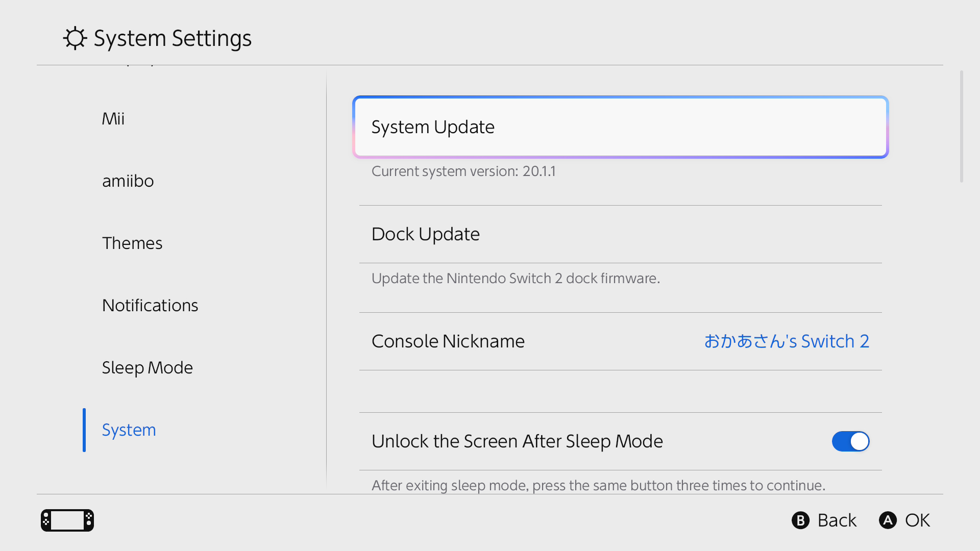The width and height of the screenshot is (980, 551).
Task: Go to the Themes category
Action: [x=132, y=243]
